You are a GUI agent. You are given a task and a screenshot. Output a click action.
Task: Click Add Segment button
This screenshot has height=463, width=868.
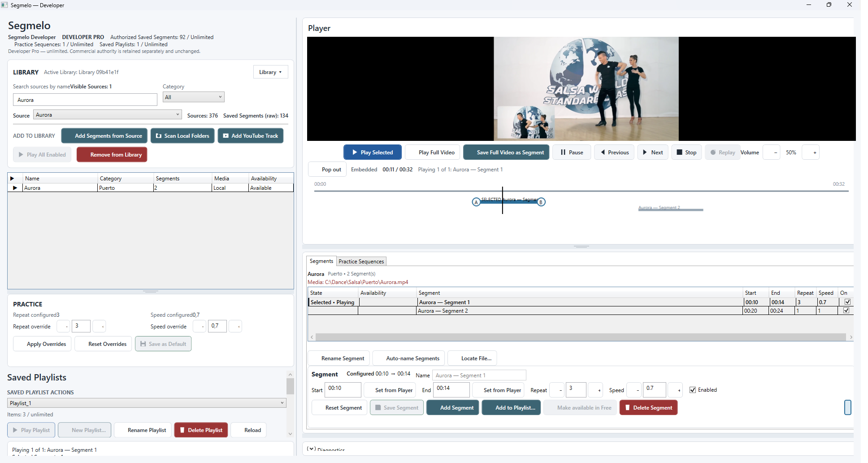click(452, 408)
